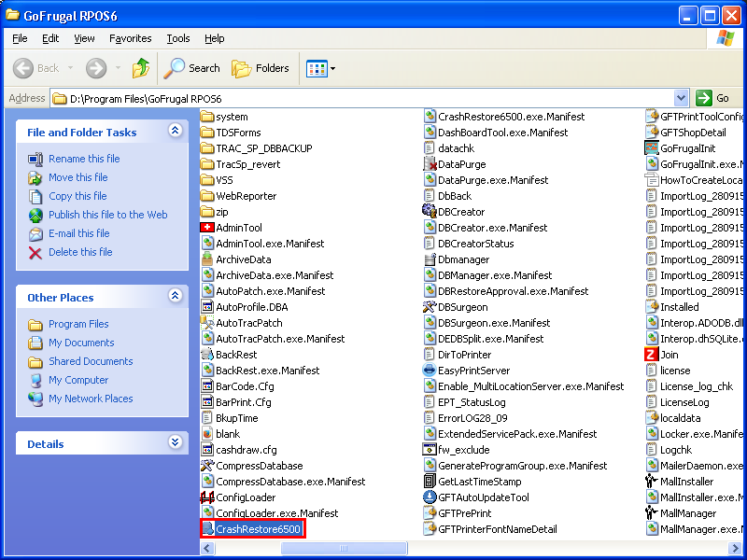Click the Join file with red Z icon
Screen dimensions: 747x560
652,355
